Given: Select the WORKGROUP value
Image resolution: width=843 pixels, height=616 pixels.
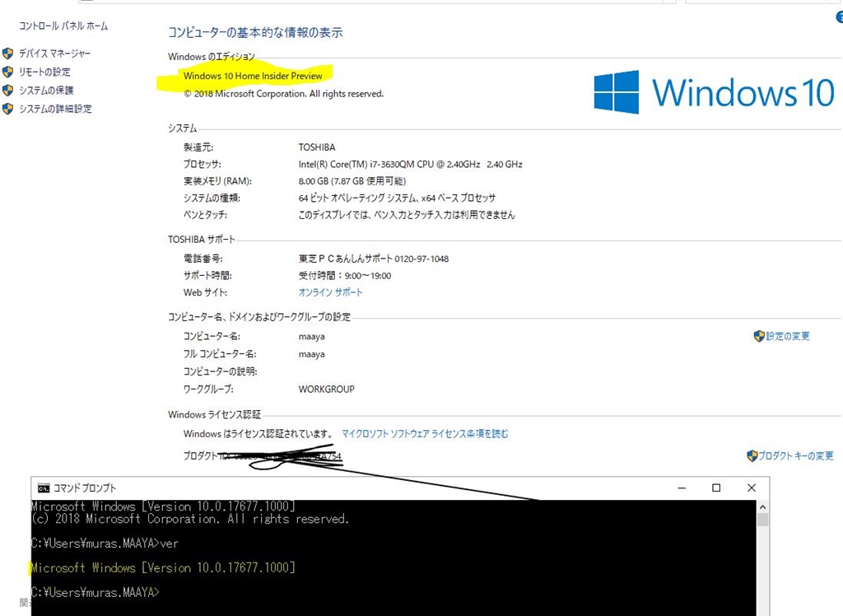Looking at the screenshot, I should tap(326, 389).
